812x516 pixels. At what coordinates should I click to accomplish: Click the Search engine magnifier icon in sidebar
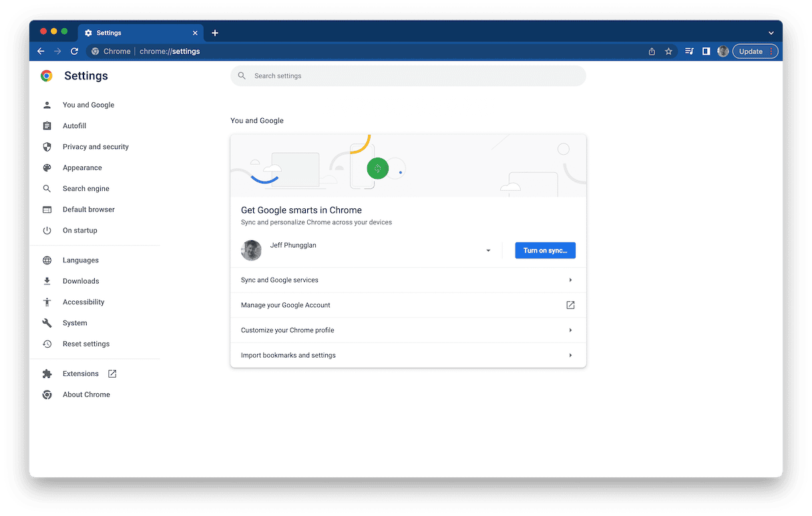(x=47, y=189)
